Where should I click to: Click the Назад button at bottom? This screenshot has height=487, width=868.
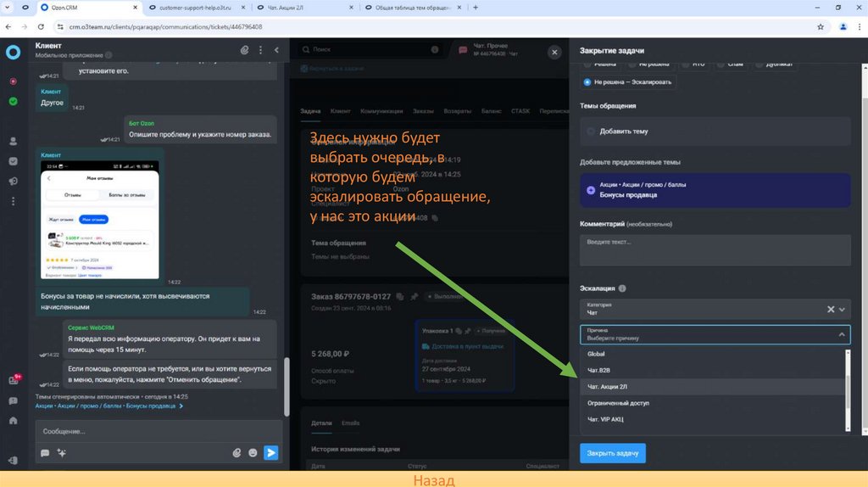click(434, 480)
